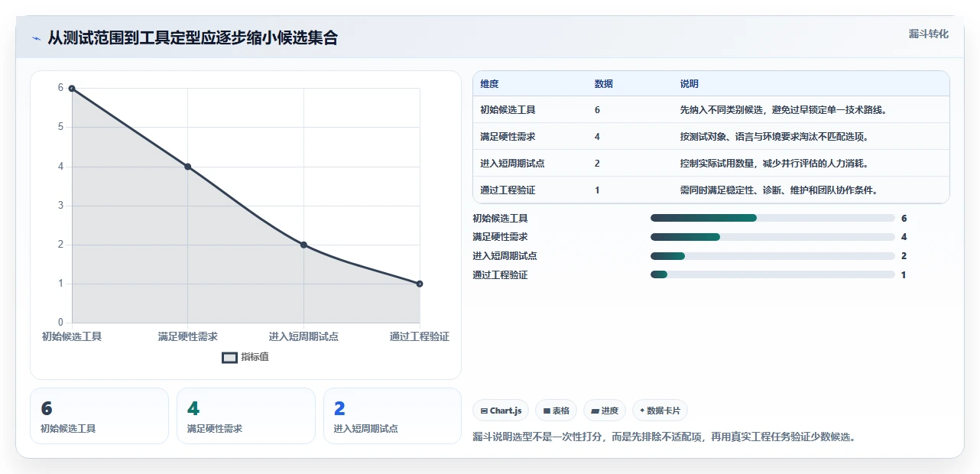Click the description starting 按测试对象

[x=774, y=137]
